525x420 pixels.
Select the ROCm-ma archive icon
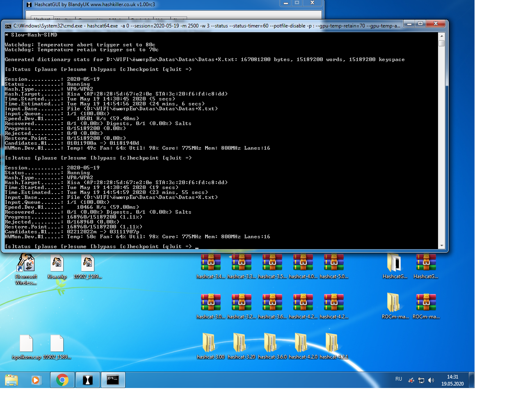(426, 303)
